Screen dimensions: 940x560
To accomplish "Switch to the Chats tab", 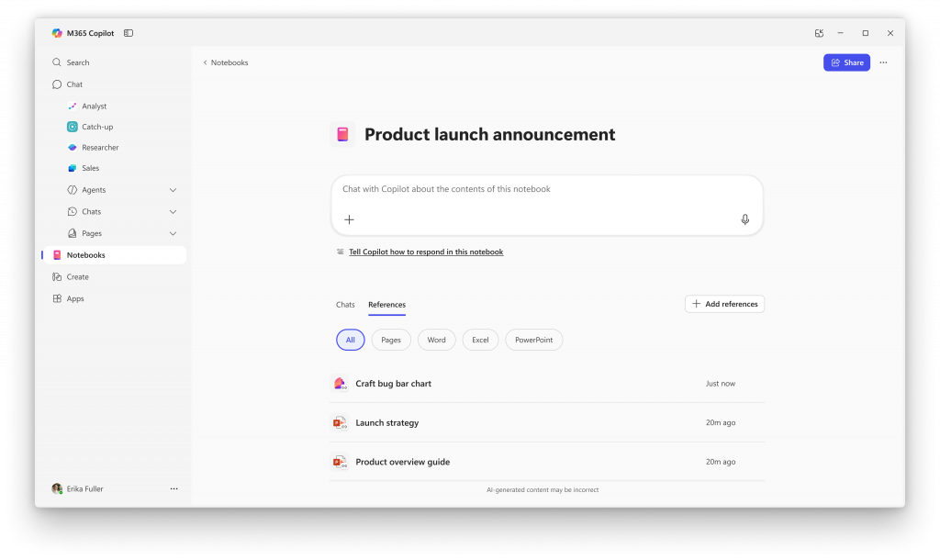I will click(345, 305).
